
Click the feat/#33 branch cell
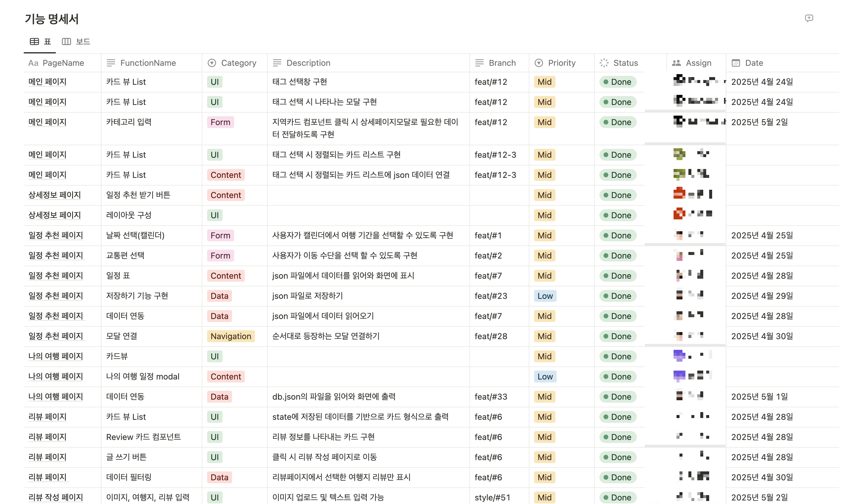click(491, 397)
